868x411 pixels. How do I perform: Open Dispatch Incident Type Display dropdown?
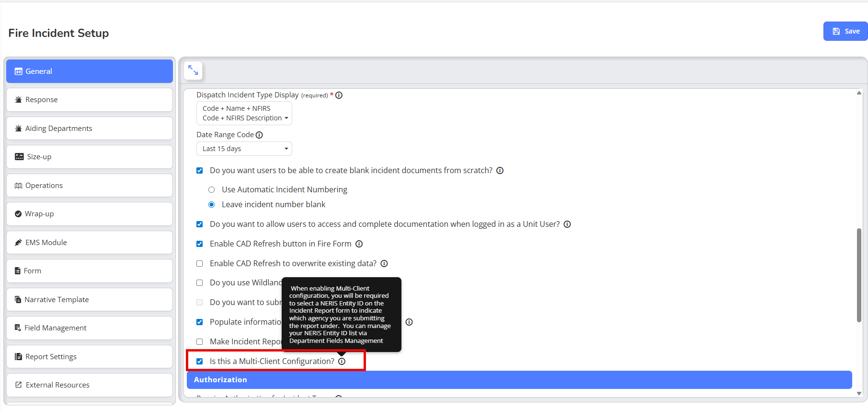click(x=244, y=113)
